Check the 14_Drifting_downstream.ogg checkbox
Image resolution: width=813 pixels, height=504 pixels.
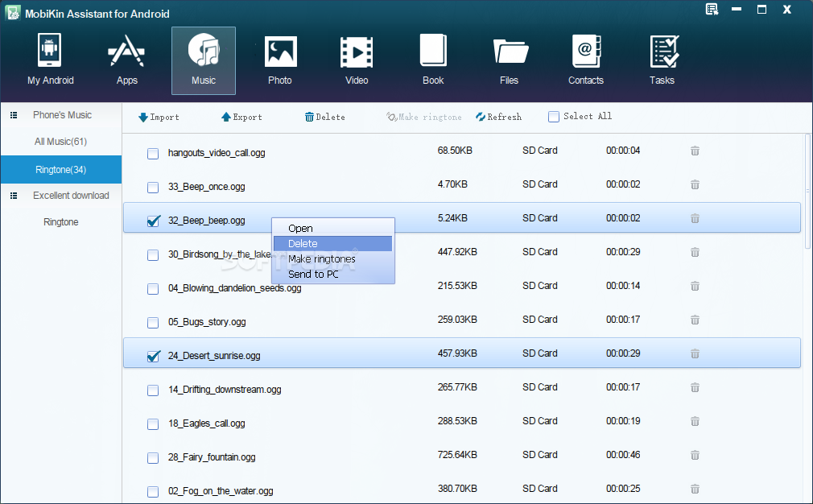coord(153,390)
